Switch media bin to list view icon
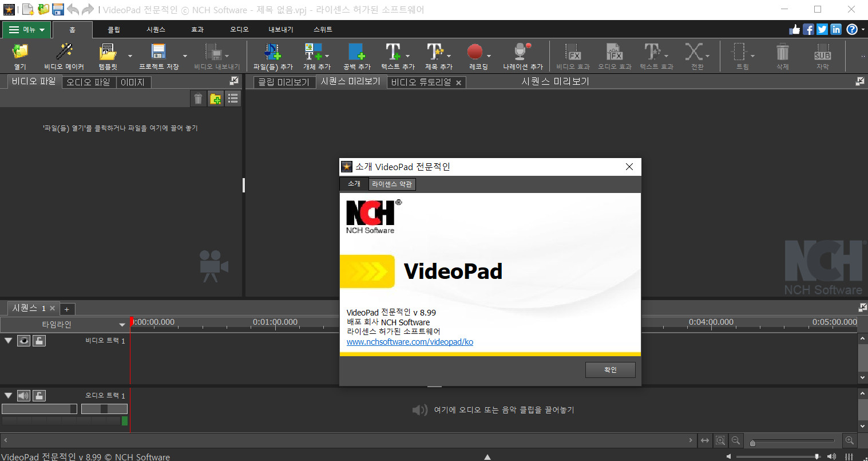Viewport: 868px width, 461px height. click(233, 99)
